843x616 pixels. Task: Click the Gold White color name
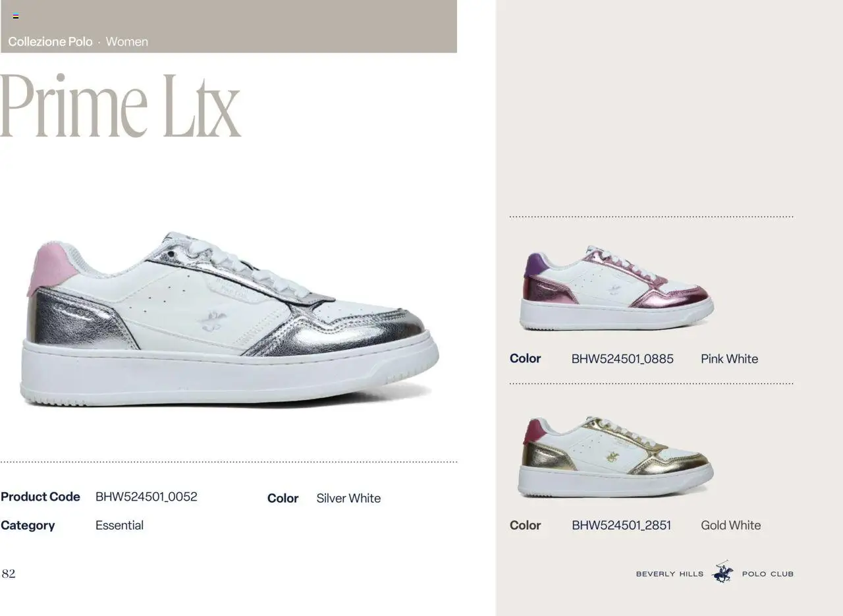click(x=730, y=525)
